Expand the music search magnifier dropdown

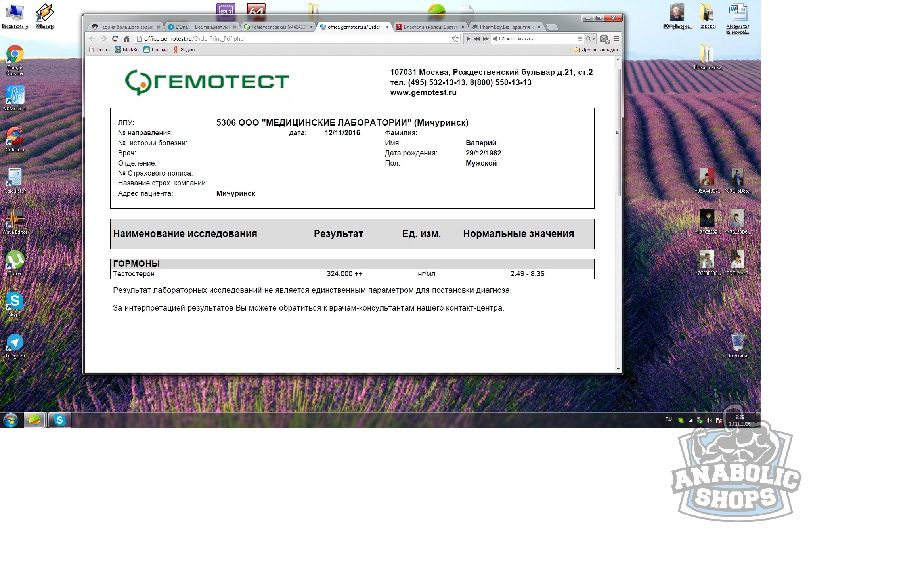(x=590, y=38)
